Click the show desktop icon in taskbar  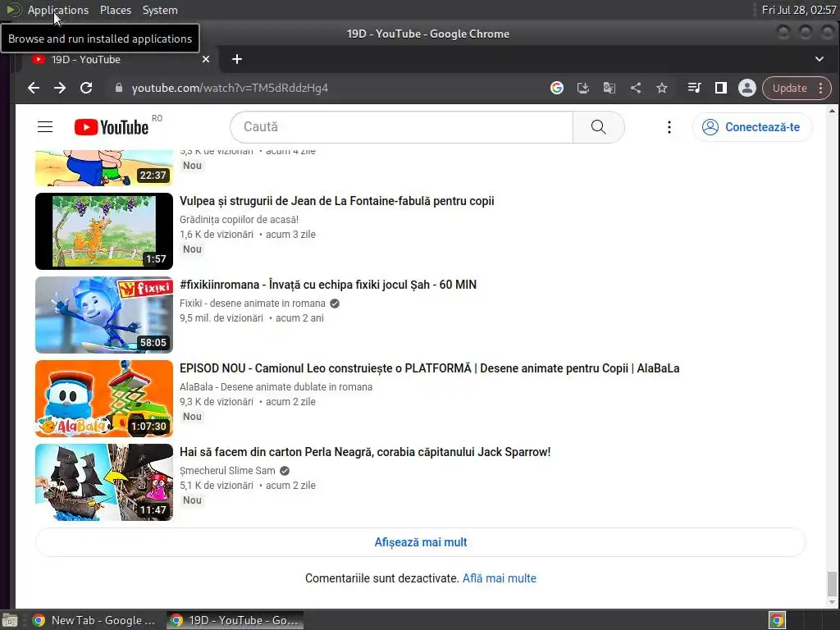10,620
